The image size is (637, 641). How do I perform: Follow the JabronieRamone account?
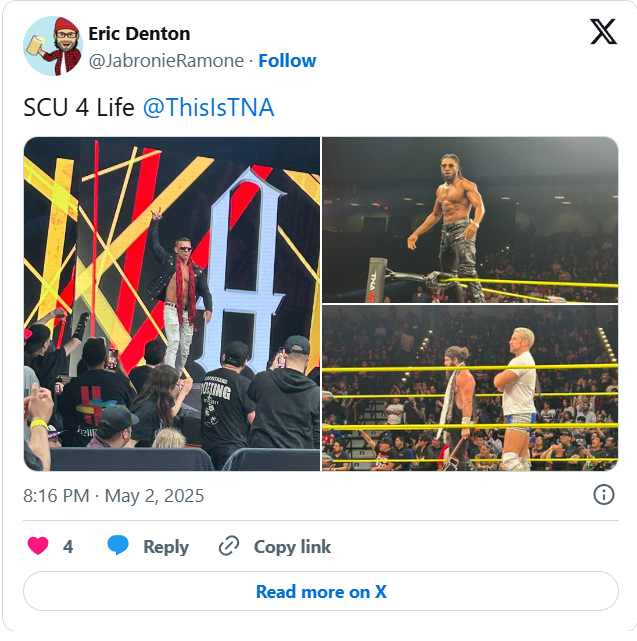[x=287, y=61]
